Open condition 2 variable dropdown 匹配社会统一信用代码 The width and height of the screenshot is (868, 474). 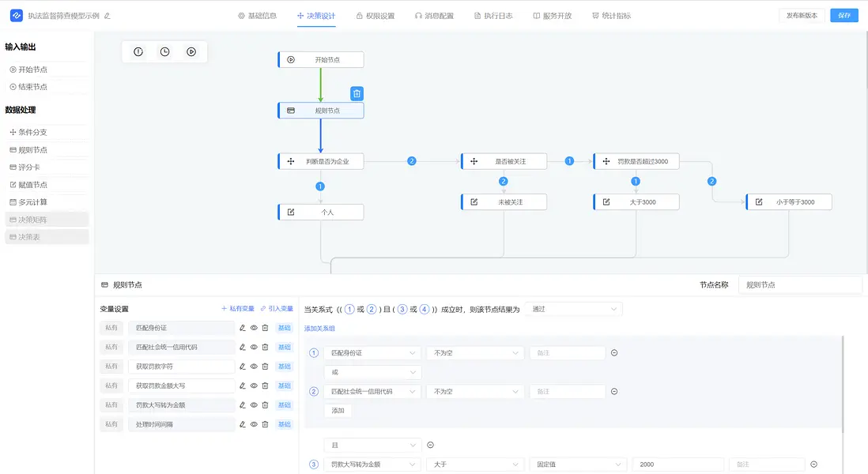point(372,392)
